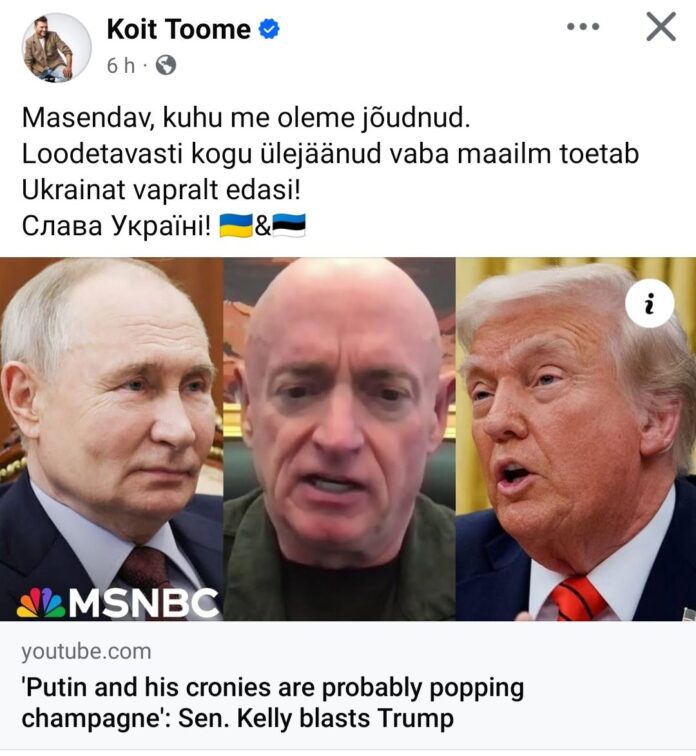This screenshot has width=696, height=756.
Task: Click the public audience globe icon
Action: tap(166, 65)
